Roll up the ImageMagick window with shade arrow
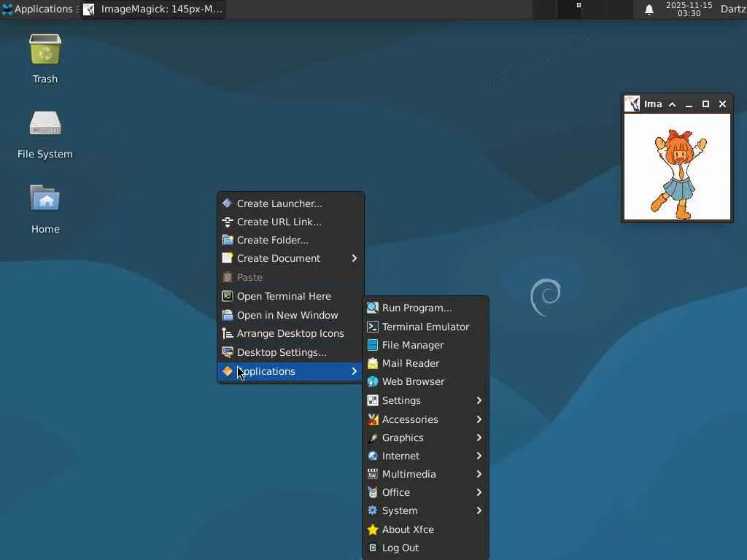This screenshot has width=747, height=560. tap(672, 104)
